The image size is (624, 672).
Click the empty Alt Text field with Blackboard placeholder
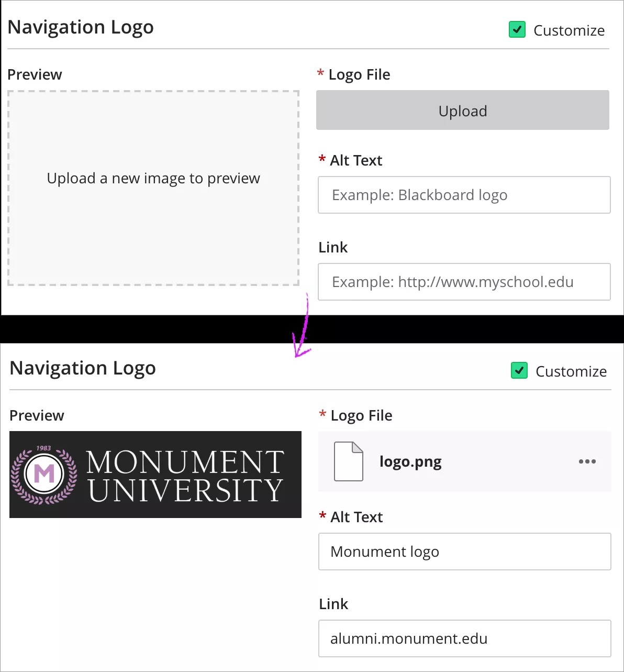tap(464, 195)
